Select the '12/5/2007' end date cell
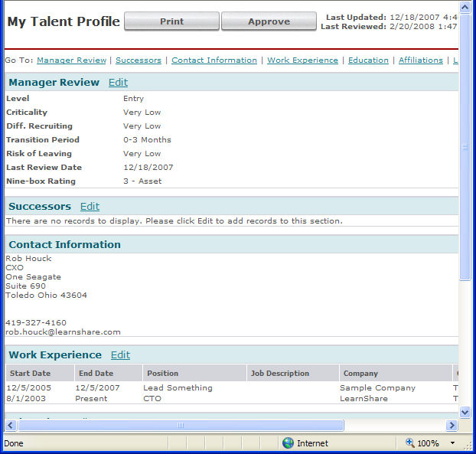 (97, 388)
